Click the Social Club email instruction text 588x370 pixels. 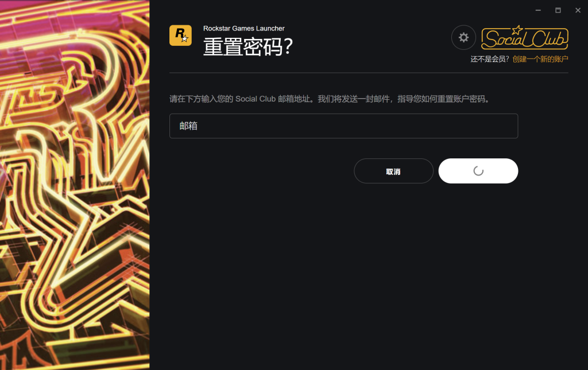[330, 99]
